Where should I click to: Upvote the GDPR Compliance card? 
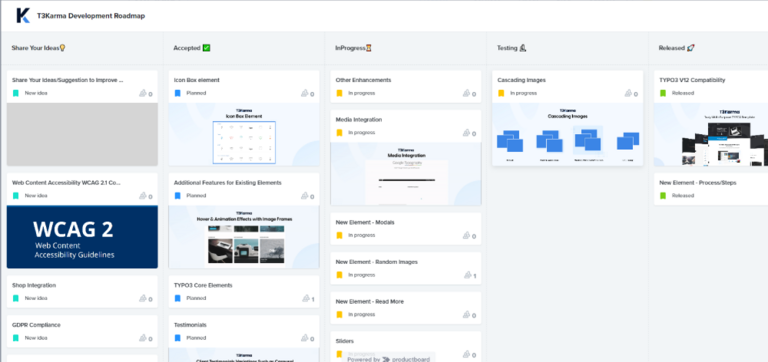(x=145, y=338)
